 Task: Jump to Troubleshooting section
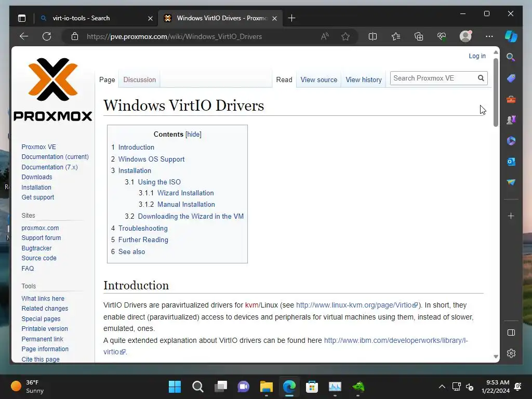[143, 229]
